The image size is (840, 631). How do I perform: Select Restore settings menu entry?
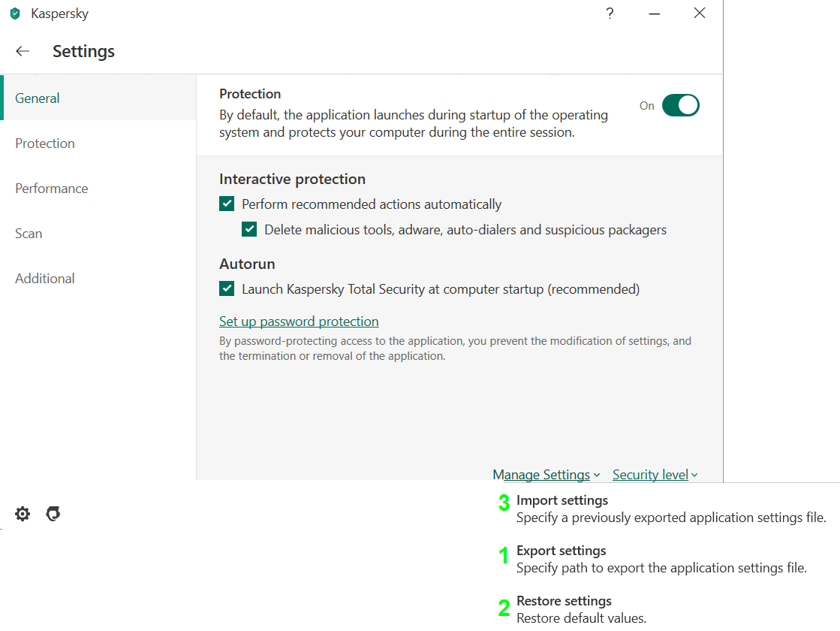click(x=564, y=601)
